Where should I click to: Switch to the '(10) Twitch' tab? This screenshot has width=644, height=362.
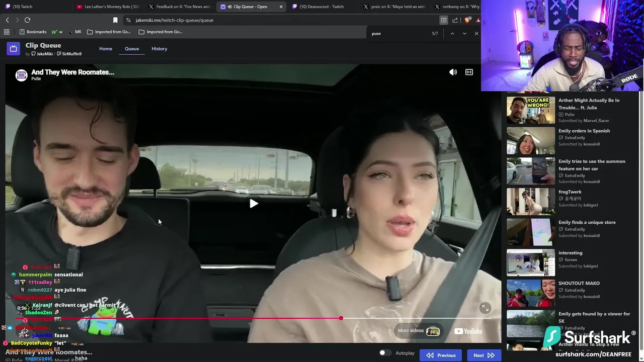pyautogui.click(x=33, y=7)
